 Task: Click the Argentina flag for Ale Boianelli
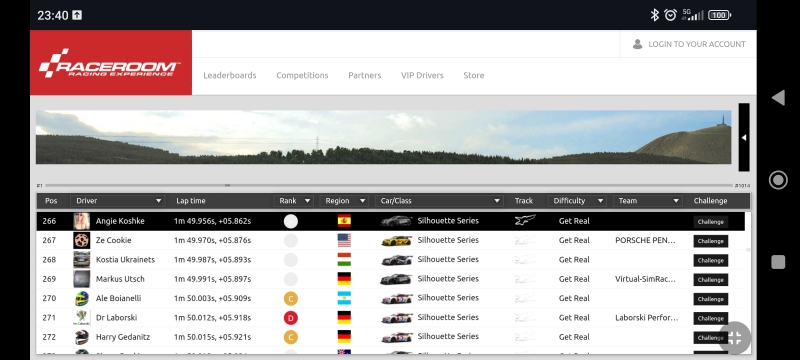click(x=344, y=298)
